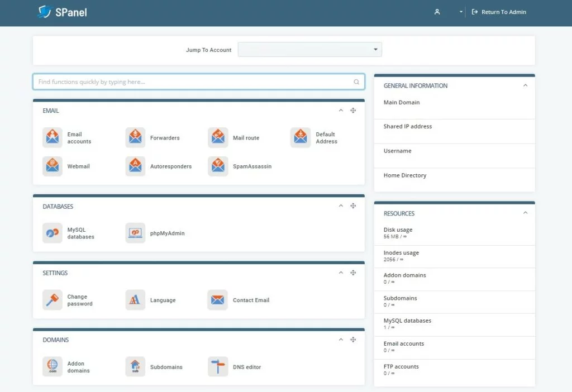The image size is (572, 392).
Task: Open the DNS editor
Action: [x=218, y=367]
